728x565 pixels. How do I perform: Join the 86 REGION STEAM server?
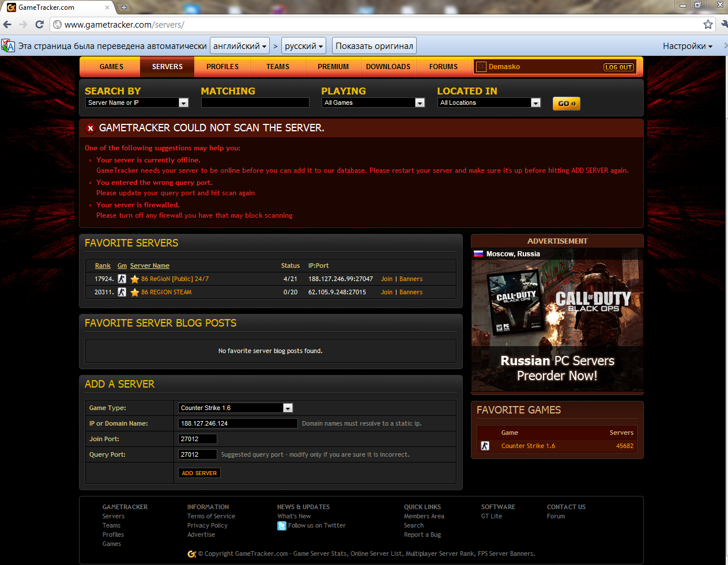point(387,292)
